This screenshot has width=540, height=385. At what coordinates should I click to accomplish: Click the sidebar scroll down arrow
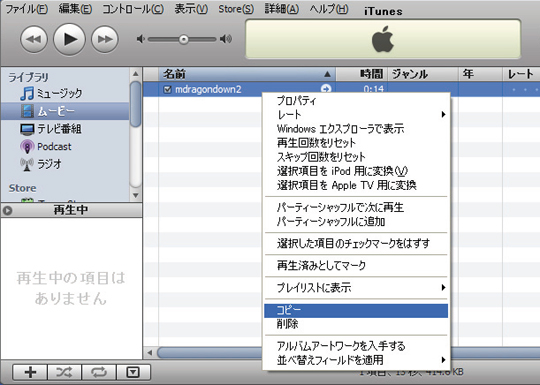(136, 195)
